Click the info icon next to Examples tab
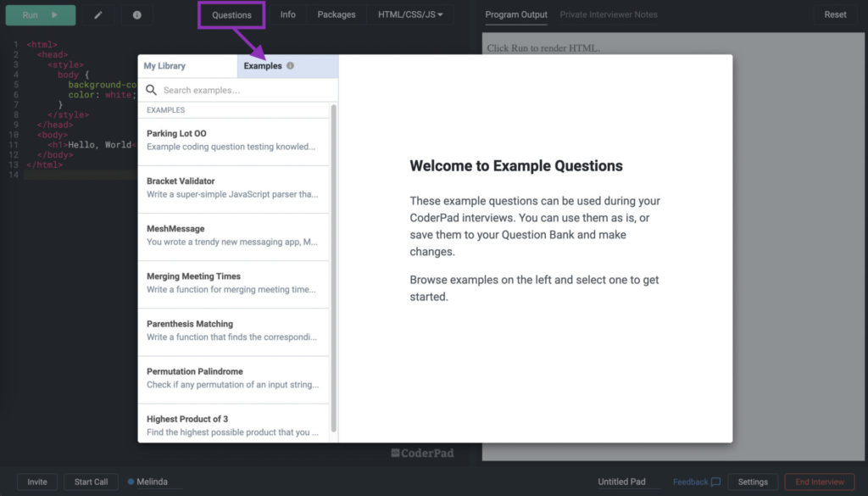 (292, 65)
